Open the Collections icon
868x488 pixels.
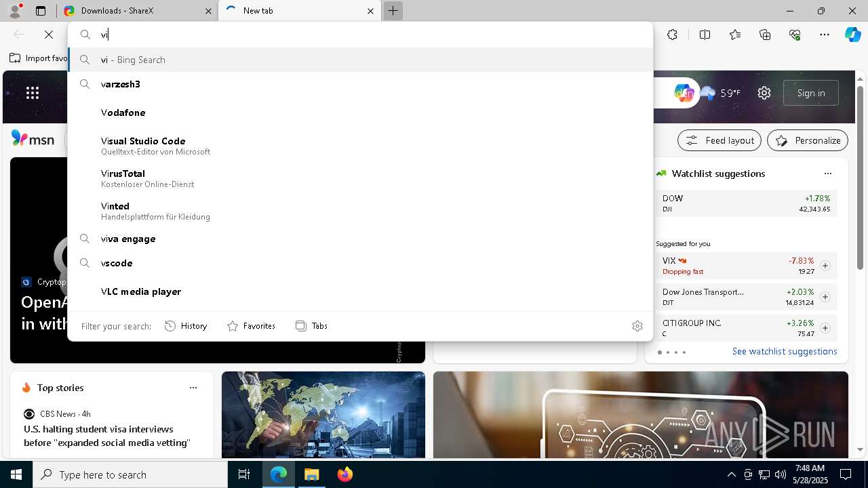click(x=766, y=35)
